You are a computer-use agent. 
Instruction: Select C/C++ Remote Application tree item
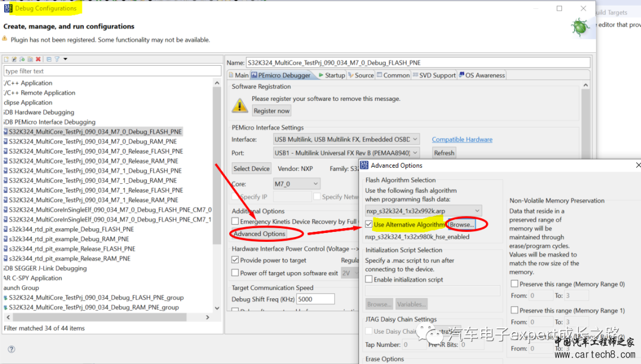tap(40, 92)
